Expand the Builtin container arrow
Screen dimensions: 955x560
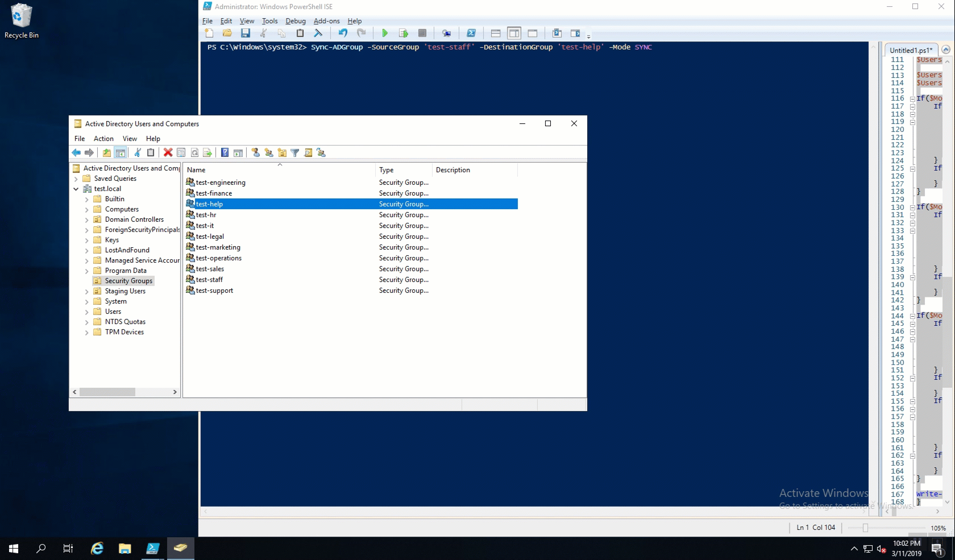coord(87,199)
